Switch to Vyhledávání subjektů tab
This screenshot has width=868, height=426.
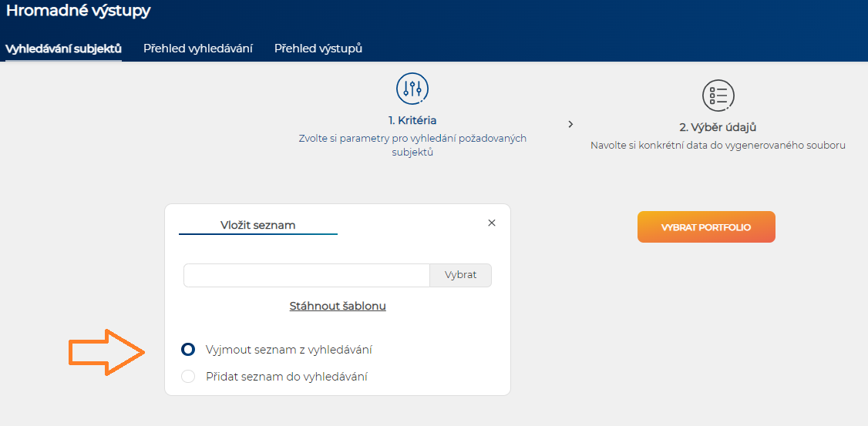pos(63,49)
